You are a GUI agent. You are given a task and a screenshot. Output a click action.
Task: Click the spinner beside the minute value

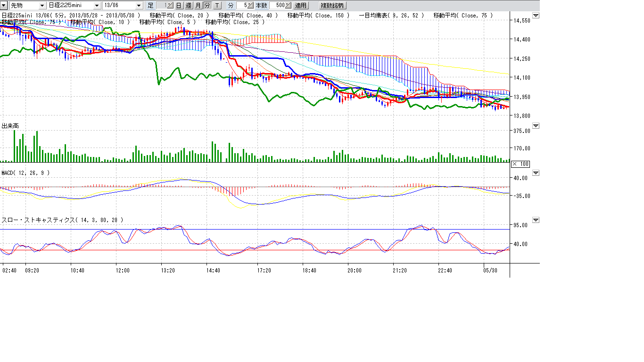(x=251, y=6)
